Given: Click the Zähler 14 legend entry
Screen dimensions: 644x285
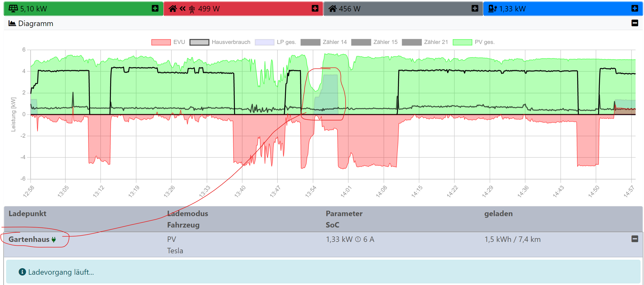Looking at the screenshot, I should pos(324,42).
